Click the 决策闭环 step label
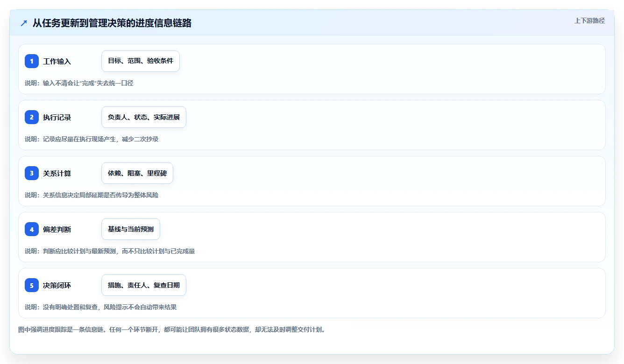The width and height of the screenshot is (624, 364). (x=57, y=285)
